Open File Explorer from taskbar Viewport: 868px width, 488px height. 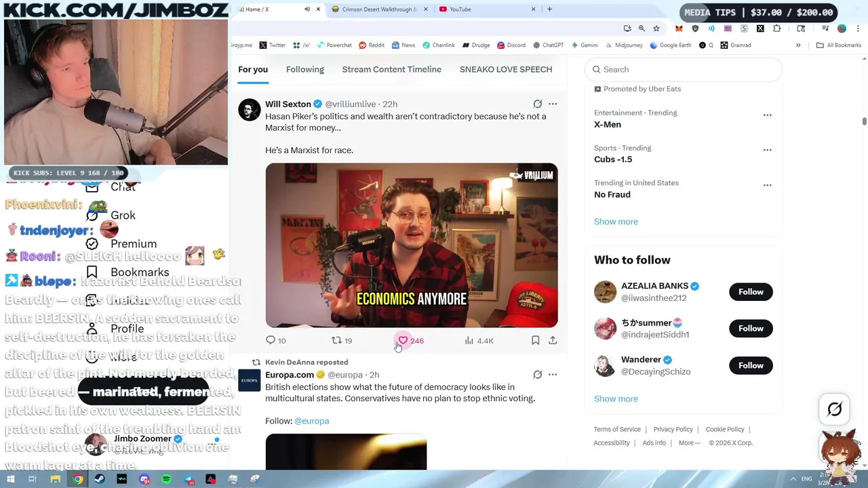56,479
